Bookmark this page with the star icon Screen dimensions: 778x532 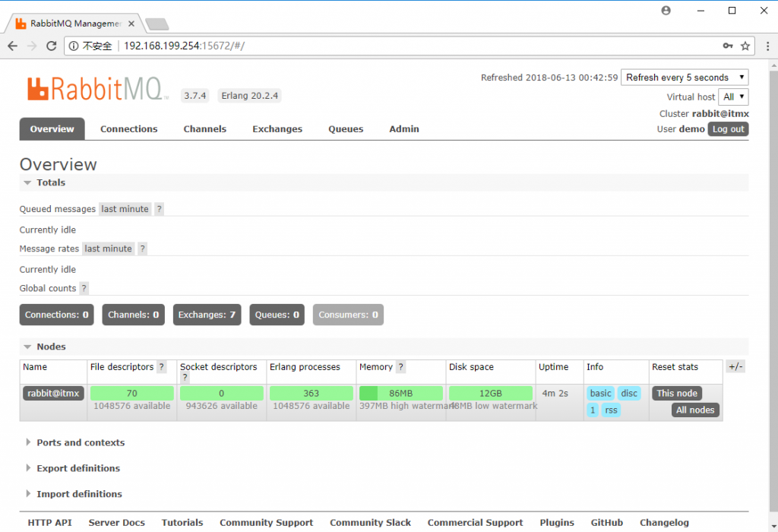click(x=745, y=46)
